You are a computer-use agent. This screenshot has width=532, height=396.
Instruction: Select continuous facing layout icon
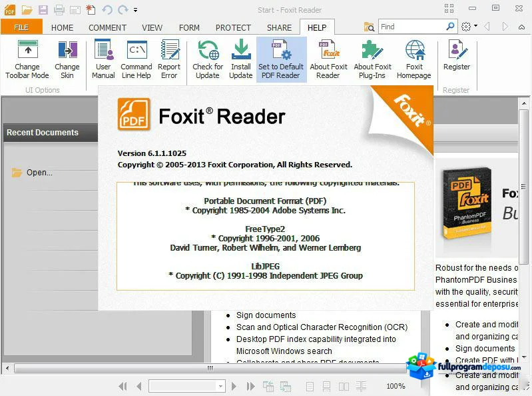tap(361, 387)
